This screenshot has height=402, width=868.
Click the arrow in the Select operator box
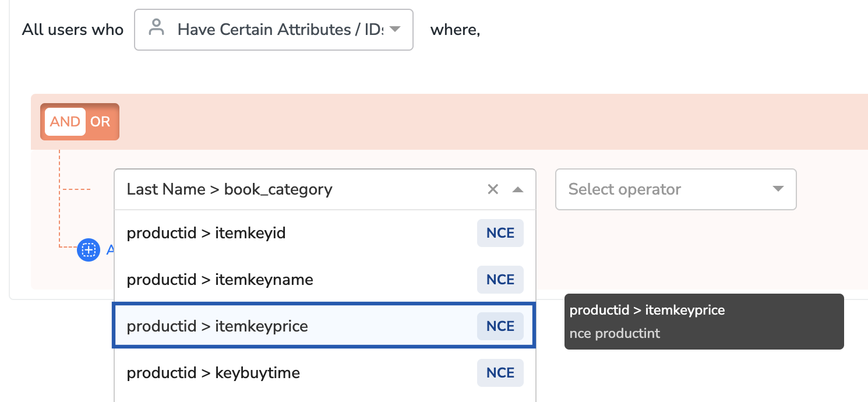(777, 189)
